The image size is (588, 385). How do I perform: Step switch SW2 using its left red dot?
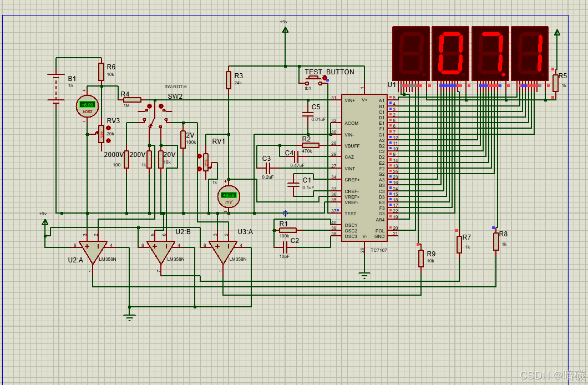tap(149, 107)
